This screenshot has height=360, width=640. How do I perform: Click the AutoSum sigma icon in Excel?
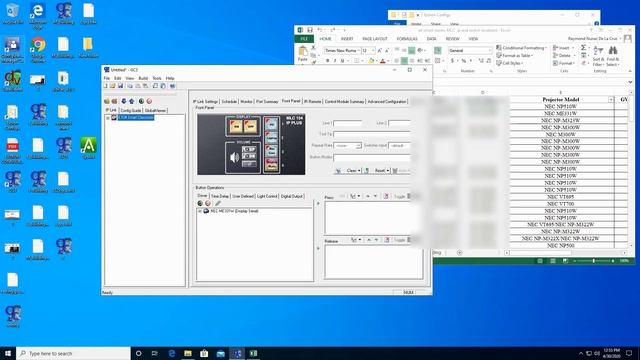pyautogui.click(x=584, y=48)
